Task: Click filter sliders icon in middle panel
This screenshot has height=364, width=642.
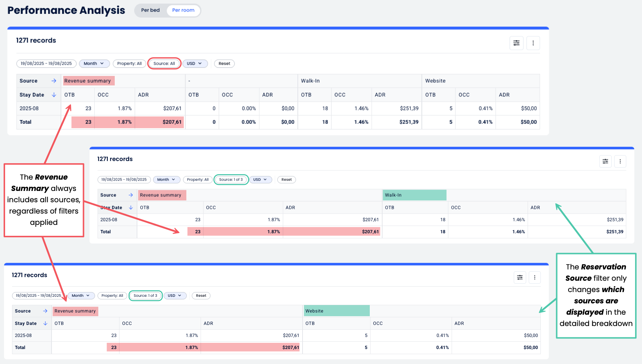Action: click(x=605, y=161)
